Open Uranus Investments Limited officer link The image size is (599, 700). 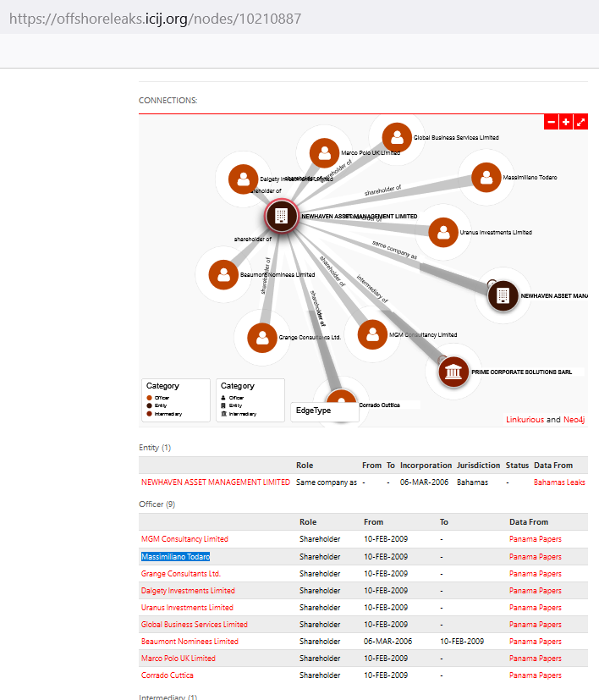click(187, 608)
